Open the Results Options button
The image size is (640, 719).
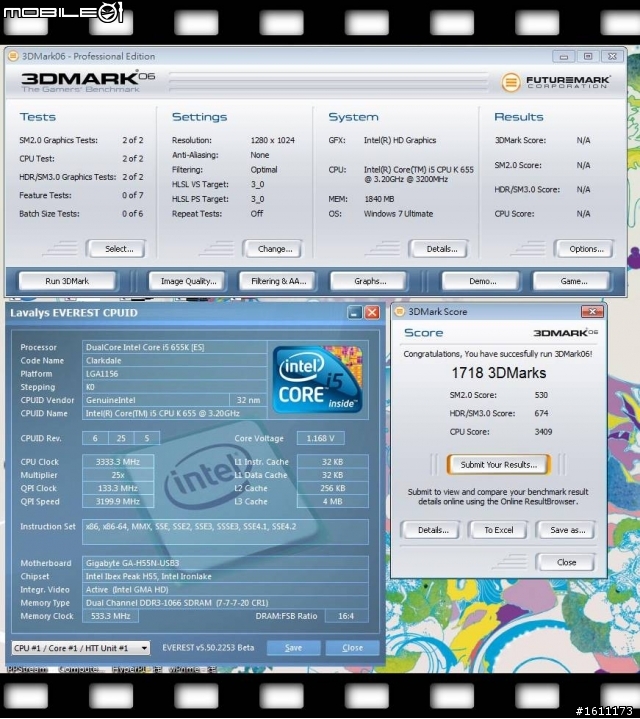point(585,249)
